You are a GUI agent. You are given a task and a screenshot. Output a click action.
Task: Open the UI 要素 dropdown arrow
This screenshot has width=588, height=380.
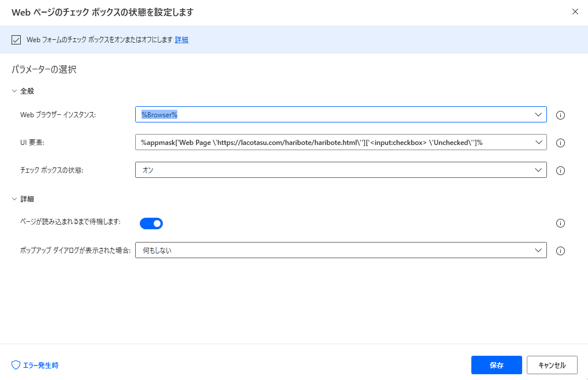point(538,142)
